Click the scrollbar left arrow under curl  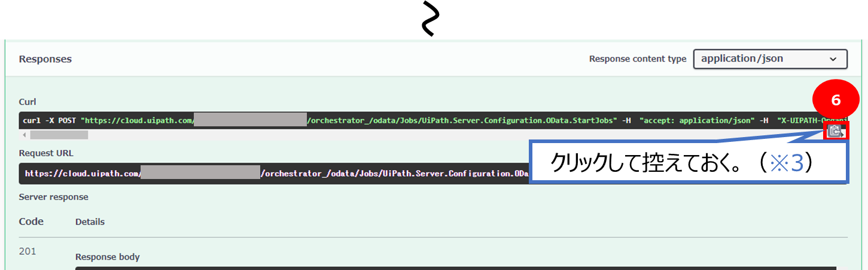[24, 135]
